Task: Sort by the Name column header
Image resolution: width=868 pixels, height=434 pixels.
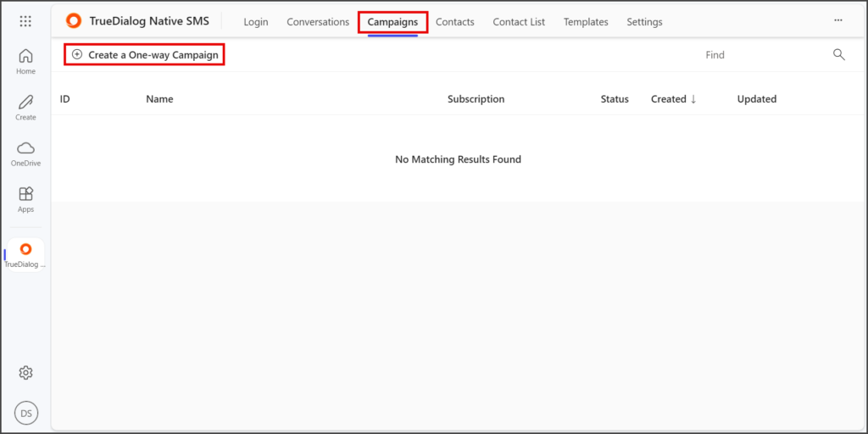Action: [x=159, y=99]
